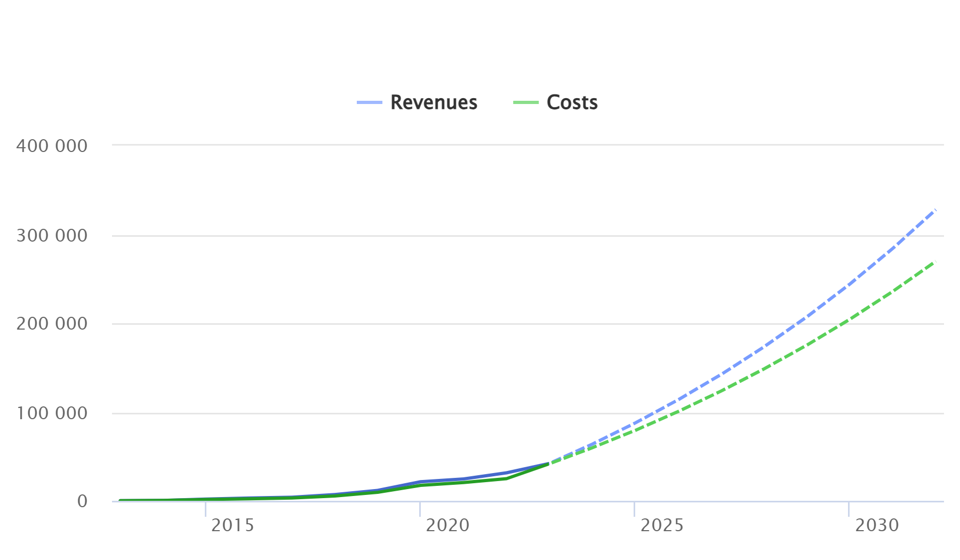Click the 2020 x-axis label
Screen dimensions: 960x560
click(447, 525)
